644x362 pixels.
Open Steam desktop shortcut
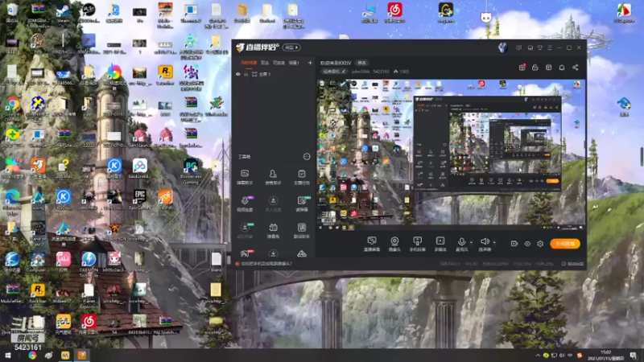click(64, 13)
